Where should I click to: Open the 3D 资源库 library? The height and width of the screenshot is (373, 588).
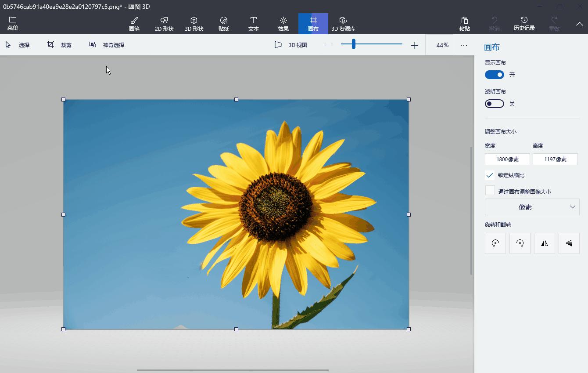click(x=343, y=24)
